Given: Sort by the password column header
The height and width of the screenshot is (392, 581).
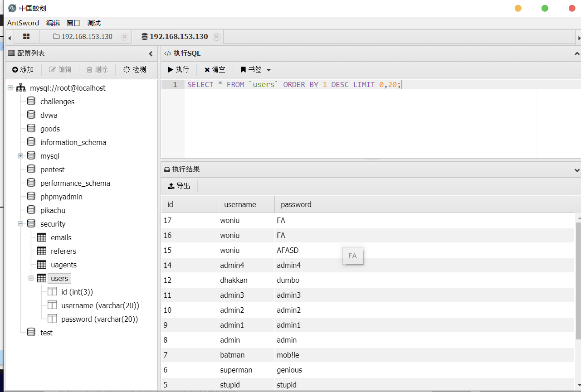Looking at the screenshot, I should pos(424,204).
